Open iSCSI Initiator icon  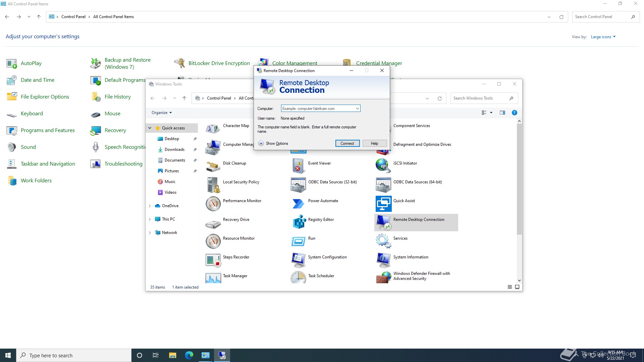[x=383, y=166]
